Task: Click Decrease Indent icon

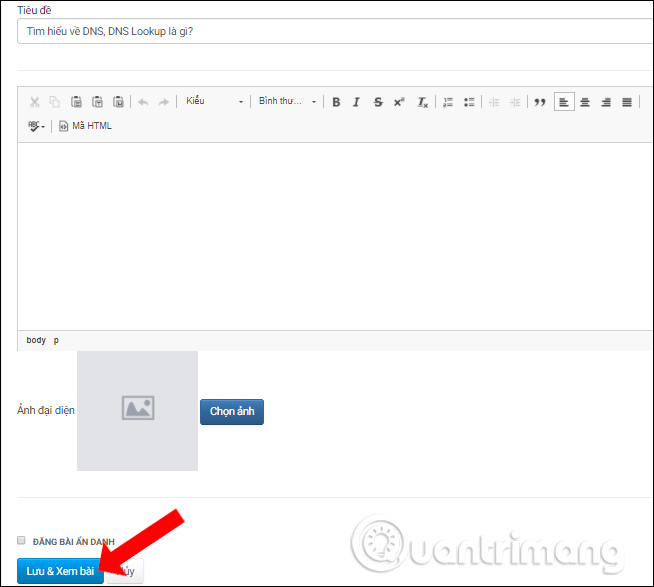Action: click(x=494, y=102)
